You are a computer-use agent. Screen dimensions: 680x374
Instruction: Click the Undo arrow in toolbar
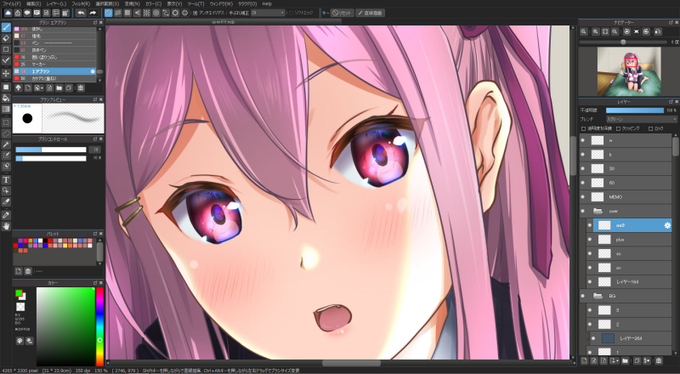tap(81, 13)
